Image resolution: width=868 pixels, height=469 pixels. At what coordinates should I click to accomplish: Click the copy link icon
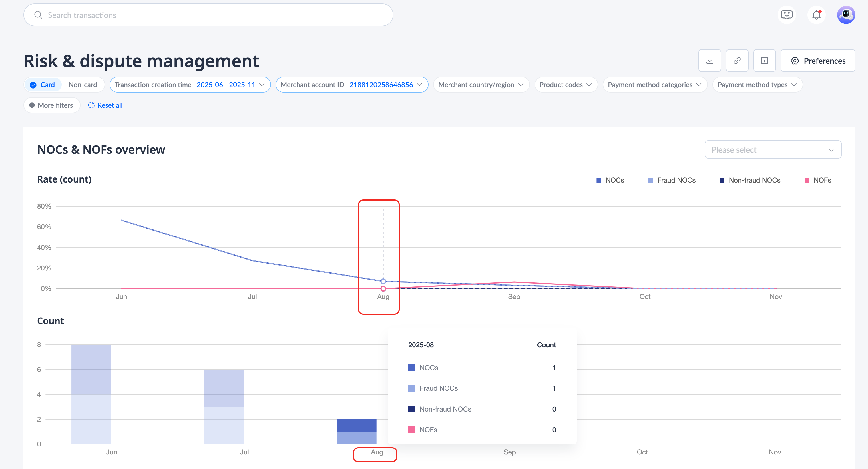(737, 61)
